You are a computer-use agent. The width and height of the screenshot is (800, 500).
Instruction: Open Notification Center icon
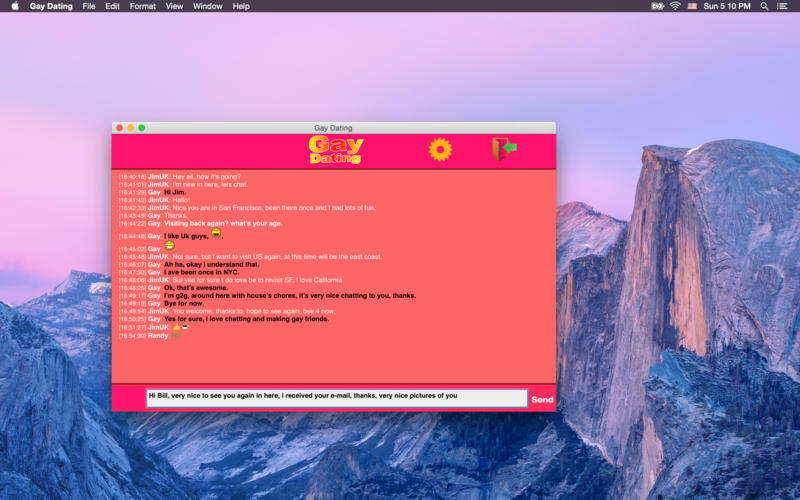click(x=783, y=6)
